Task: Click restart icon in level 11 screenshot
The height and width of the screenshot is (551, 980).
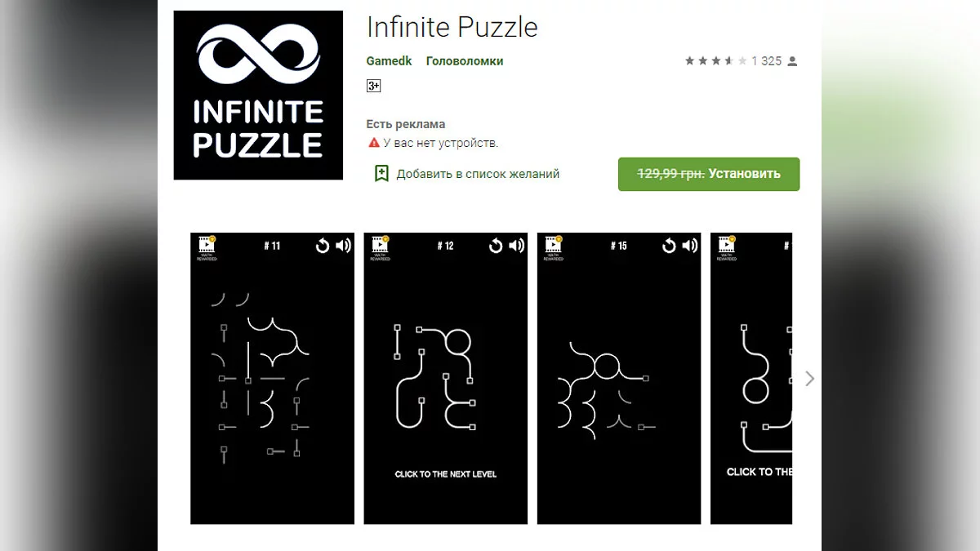Action: pyautogui.click(x=323, y=246)
